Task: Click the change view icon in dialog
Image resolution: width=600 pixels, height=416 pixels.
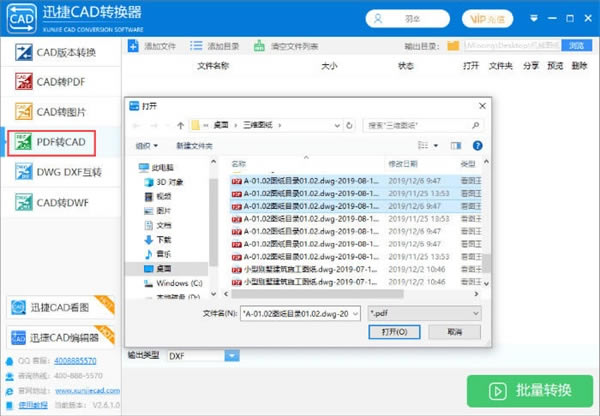Action: (x=423, y=145)
